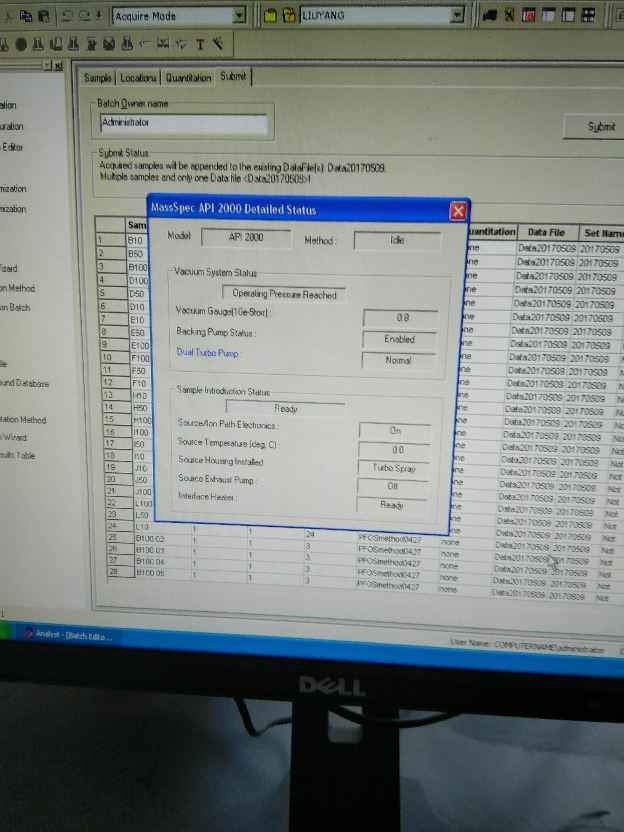Click the dark hardware icon right of the LIUYANG dropdown
Viewport: 624px width, 832px height.
(489, 15)
